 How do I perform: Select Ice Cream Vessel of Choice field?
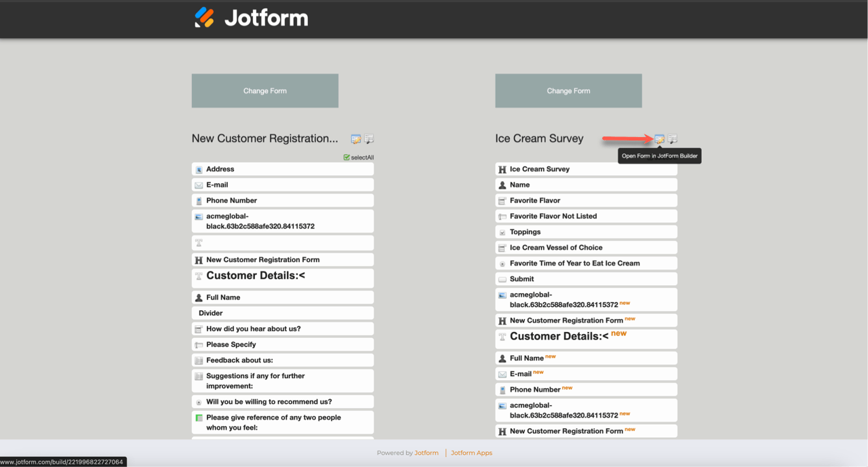(x=587, y=247)
